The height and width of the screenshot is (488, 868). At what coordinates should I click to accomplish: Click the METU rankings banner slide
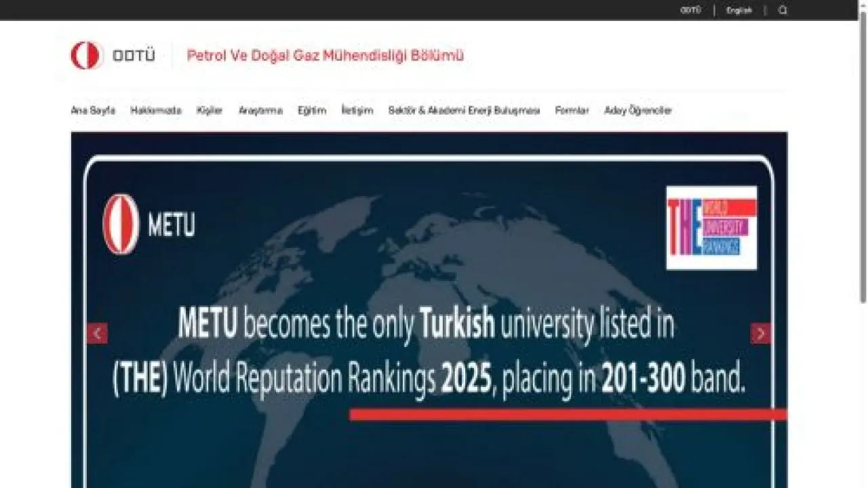(429, 310)
